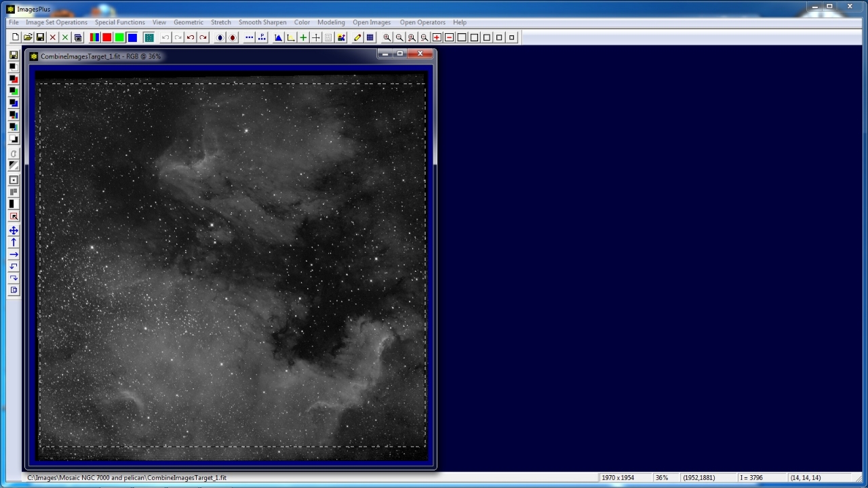Click the blue right arrow side icon
This screenshot has height=488, width=868.
click(x=14, y=254)
